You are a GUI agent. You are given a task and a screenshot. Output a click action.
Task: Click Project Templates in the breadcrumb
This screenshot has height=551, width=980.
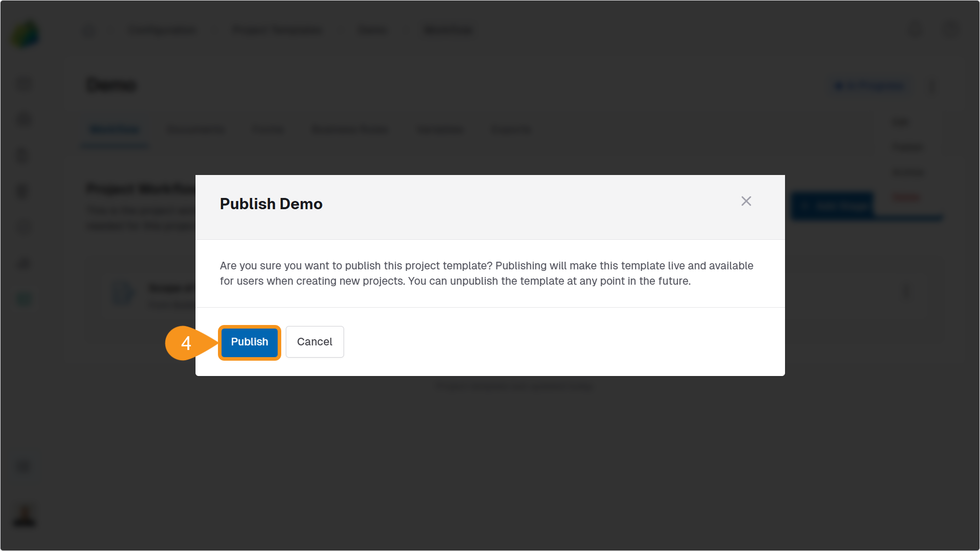[277, 30]
